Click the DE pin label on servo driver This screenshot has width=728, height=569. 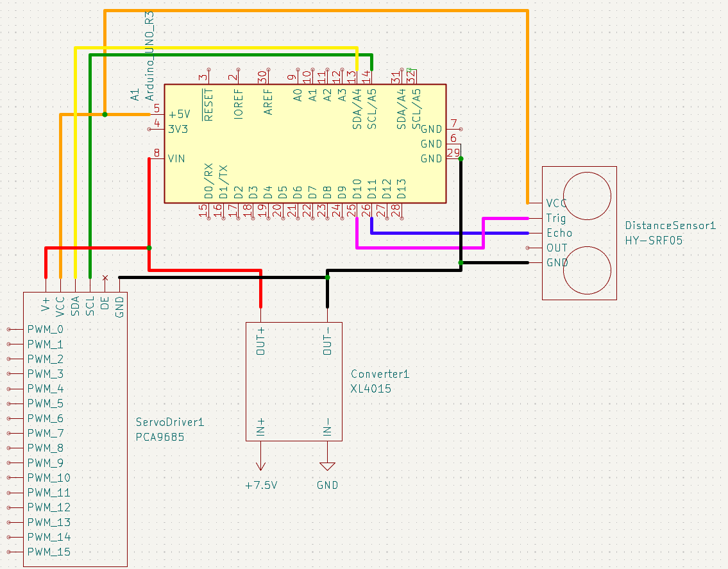(x=105, y=303)
